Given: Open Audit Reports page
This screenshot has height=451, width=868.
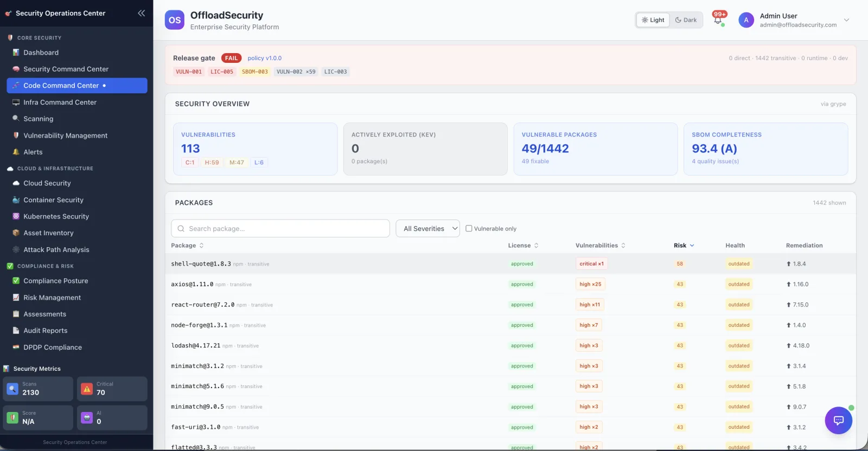Looking at the screenshot, I should click(46, 331).
